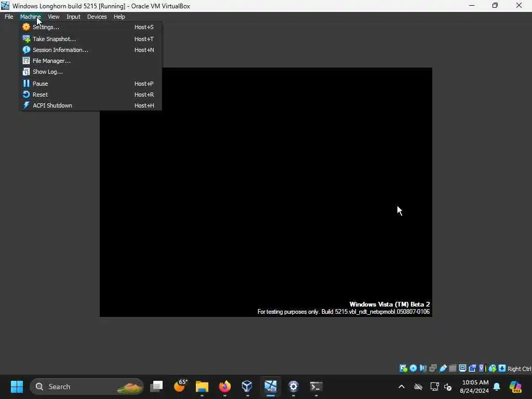
Task: Open clock showing 10:05 AM
Action: pyautogui.click(x=475, y=387)
